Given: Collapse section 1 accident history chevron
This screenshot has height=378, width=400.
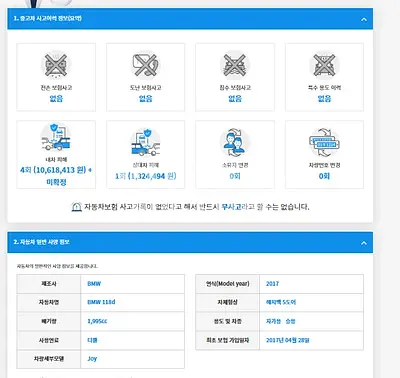Looking at the screenshot, I should click(x=364, y=19).
